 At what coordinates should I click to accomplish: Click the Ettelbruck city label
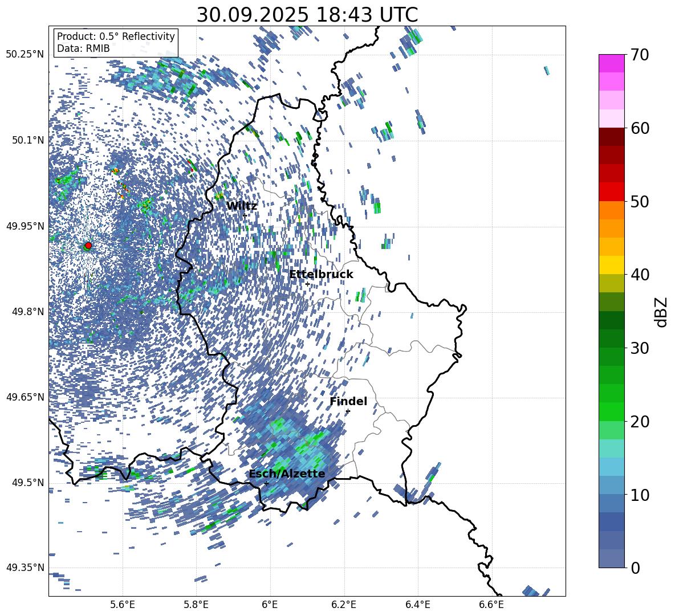pyautogui.click(x=321, y=274)
